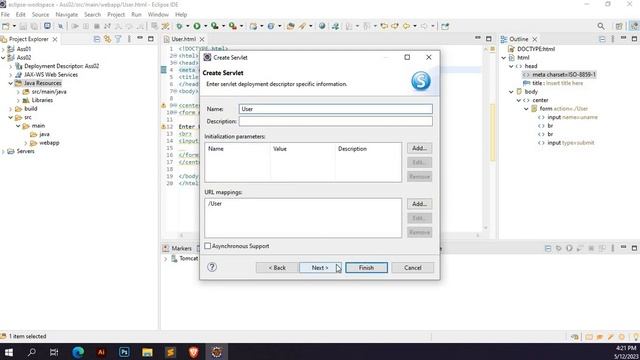Open File Explorer from taskbar
Image resolution: width=640 pixels, height=360 pixels.
147,351
